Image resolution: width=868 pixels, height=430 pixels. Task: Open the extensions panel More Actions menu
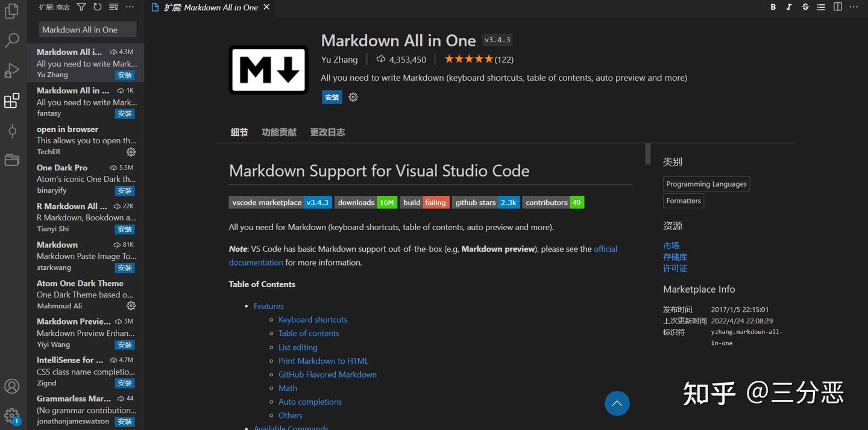[x=130, y=7]
